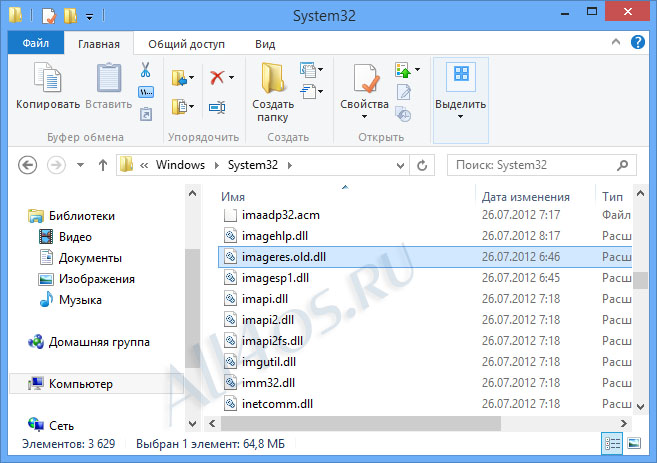Select Видео in navigation pane
The image size is (657, 463).
pyautogui.click(x=65, y=237)
